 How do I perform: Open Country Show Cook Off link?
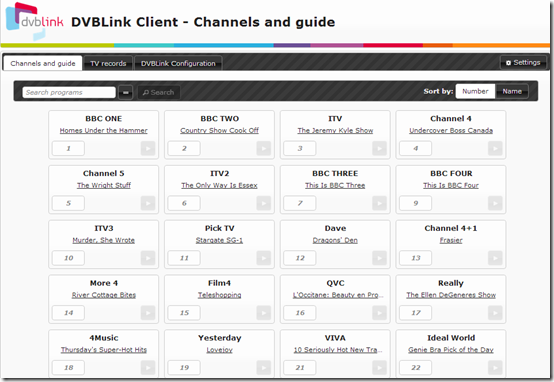[219, 130]
